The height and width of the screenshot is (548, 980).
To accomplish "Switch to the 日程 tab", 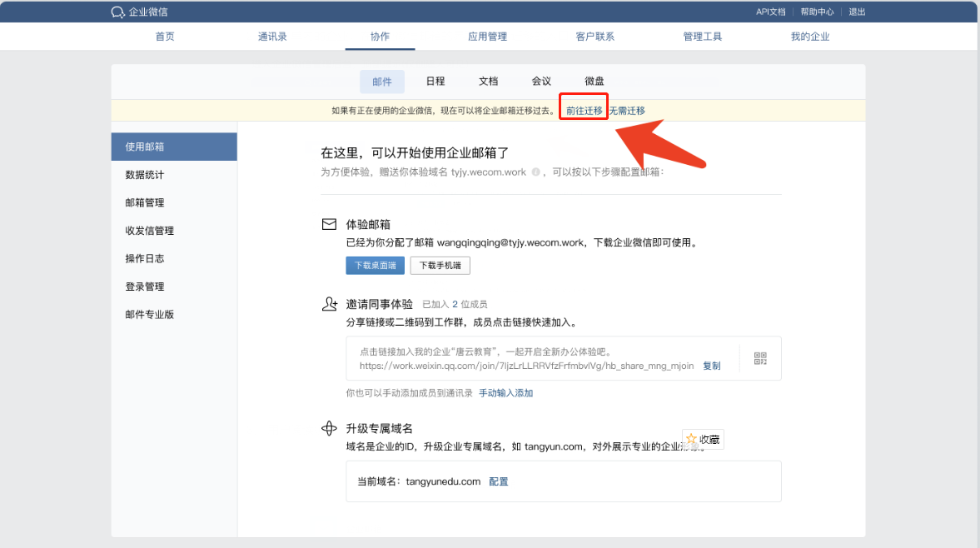I will [435, 82].
